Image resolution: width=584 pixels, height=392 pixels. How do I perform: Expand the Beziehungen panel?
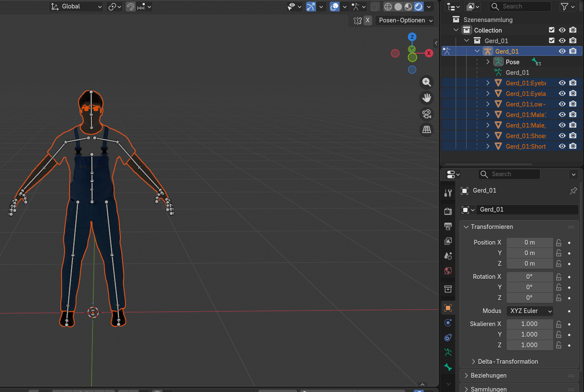489,376
